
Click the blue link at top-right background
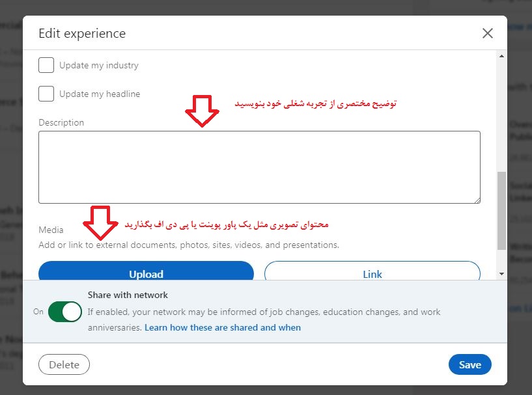(521, 28)
